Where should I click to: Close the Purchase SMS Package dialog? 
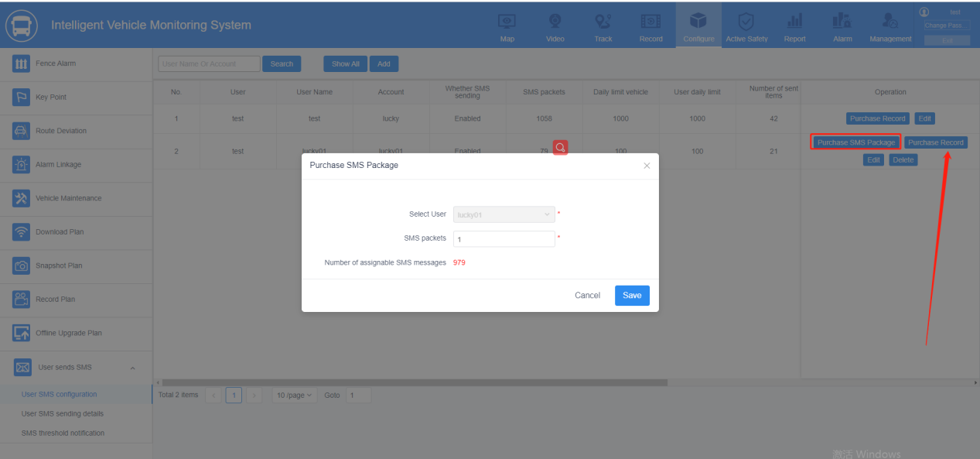[647, 166]
